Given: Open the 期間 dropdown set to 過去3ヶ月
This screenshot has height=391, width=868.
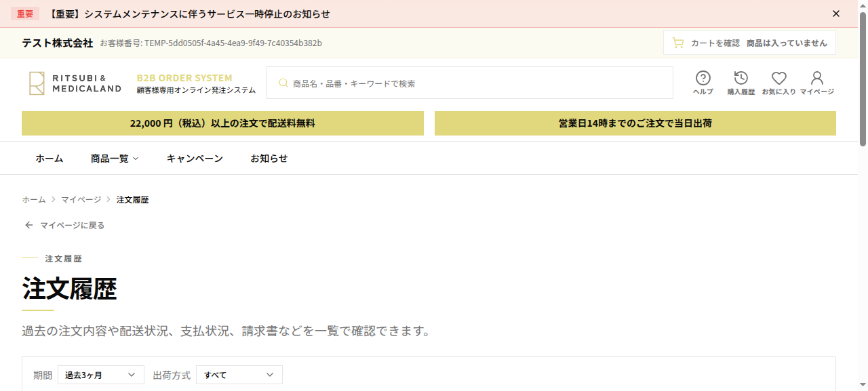Looking at the screenshot, I should [x=101, y=375].
